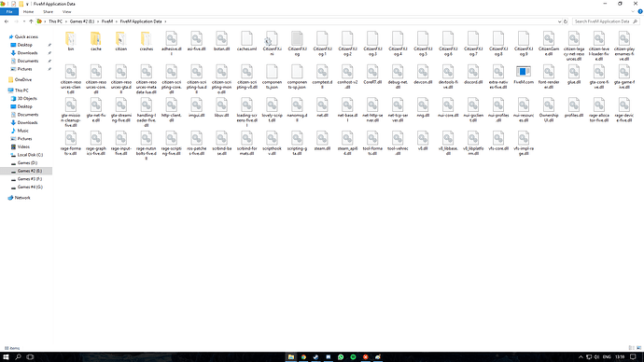Open Games #4 (G:) drive
The width and height of the screenshot is (644, 362).
(x=30, y=187)
